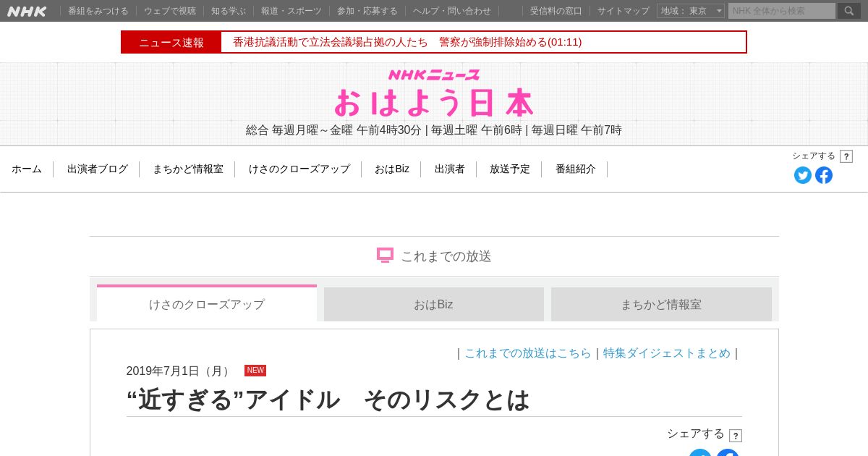The image size is (868, 456).
Task: Click the ニュース速報 red label
Action: pos(171,42)
